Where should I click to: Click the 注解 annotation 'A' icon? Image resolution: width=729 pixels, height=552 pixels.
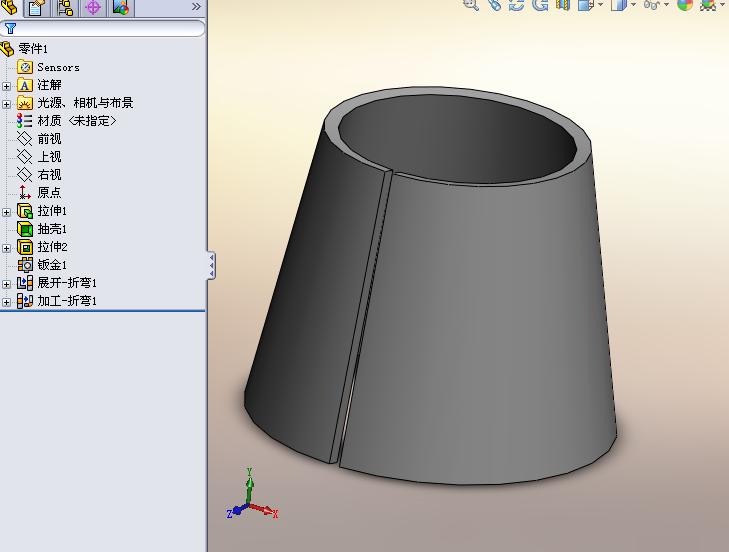coord(25,85)
